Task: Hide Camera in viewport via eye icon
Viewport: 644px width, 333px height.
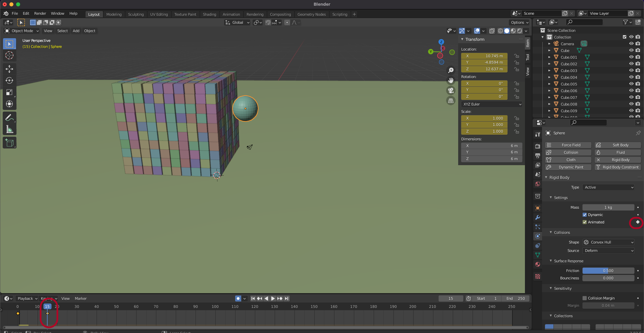Action: pos(631,44)
